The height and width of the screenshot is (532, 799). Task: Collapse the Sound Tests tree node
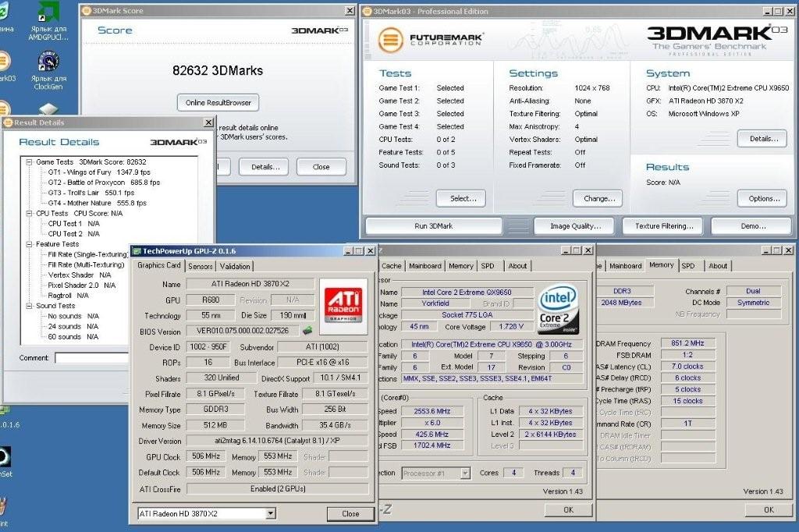[30, 306]
